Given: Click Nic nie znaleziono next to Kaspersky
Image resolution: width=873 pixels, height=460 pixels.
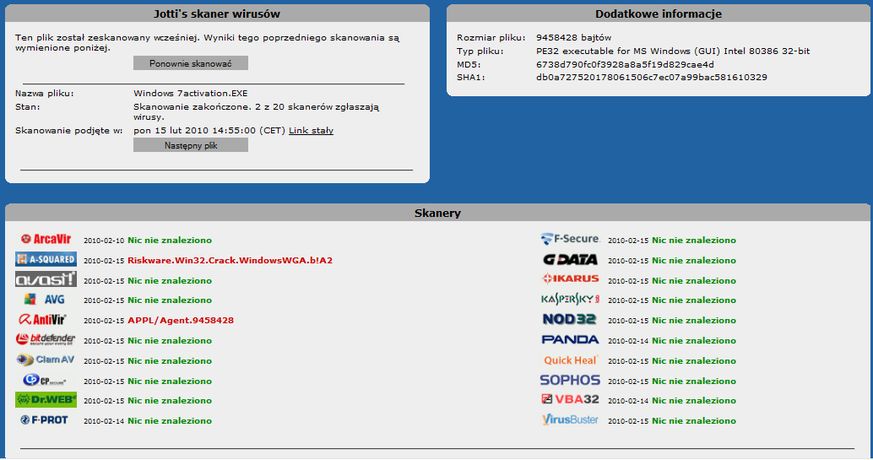Looking at the screenshot, I should [694, 300].
